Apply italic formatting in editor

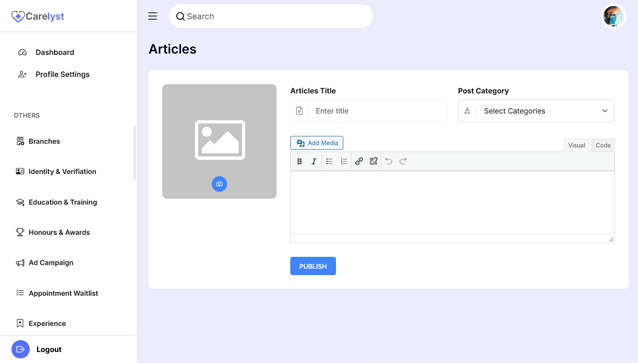(314, 161)
